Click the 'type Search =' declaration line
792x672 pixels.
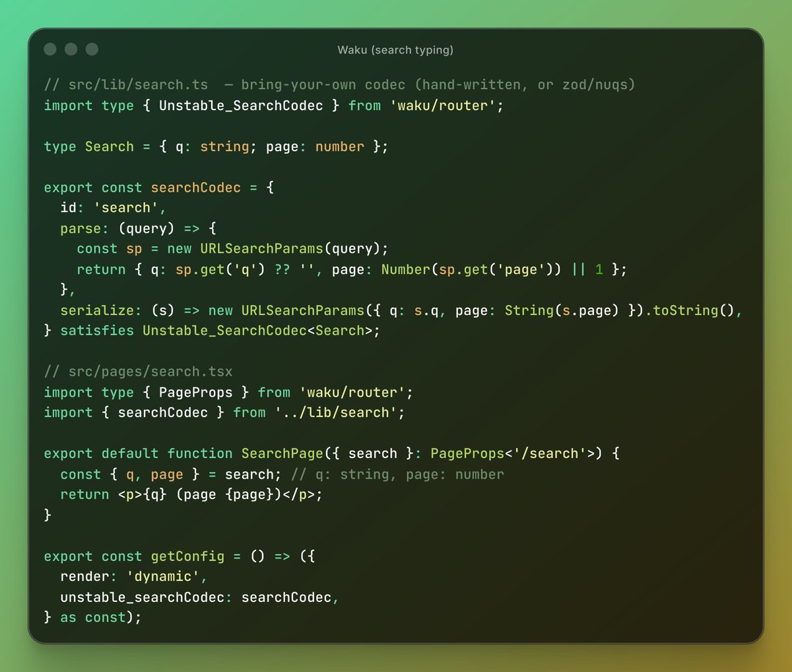pos(216,147)
